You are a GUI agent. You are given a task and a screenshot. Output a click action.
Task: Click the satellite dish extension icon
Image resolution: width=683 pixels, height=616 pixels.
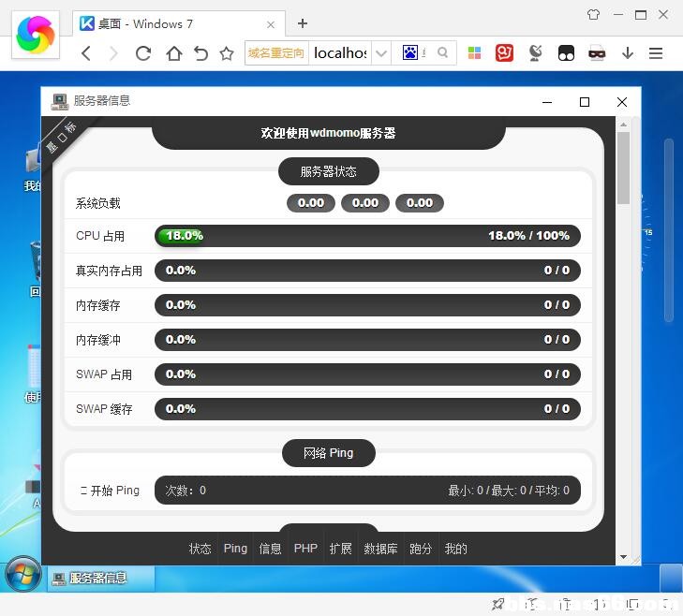tap(535, 53)
